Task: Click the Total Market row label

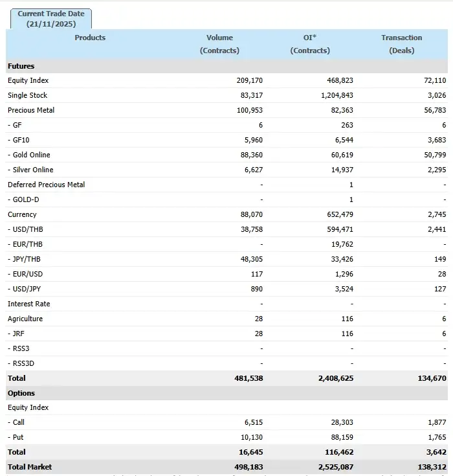Action: coord(30,467)
